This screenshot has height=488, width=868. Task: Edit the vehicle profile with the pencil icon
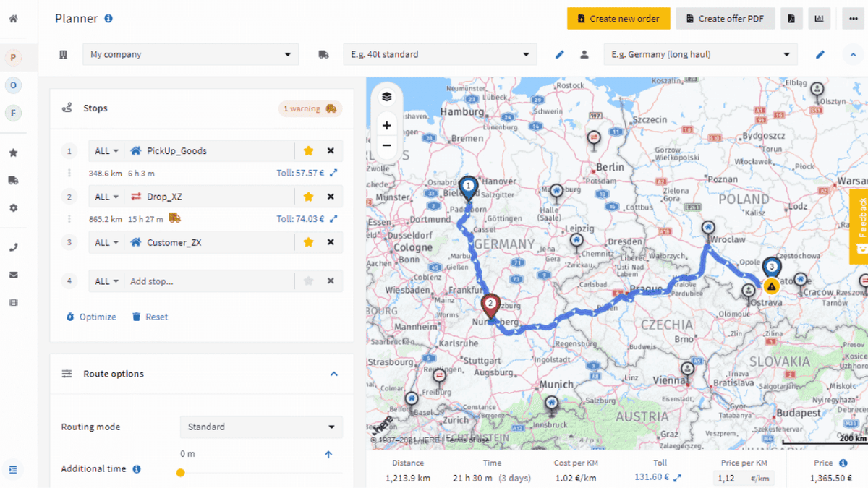point(558,53)
